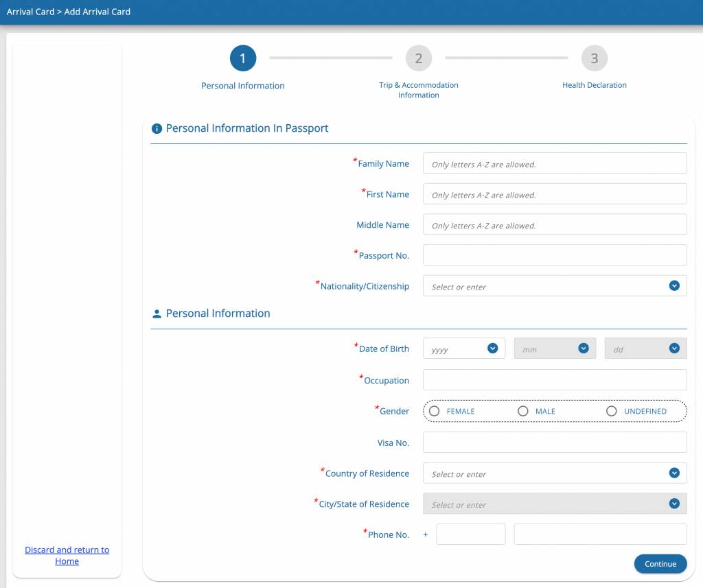Expand the birth year (yyyy) dropdown
This screenshot has width=703, height=588.
(492, 349)
